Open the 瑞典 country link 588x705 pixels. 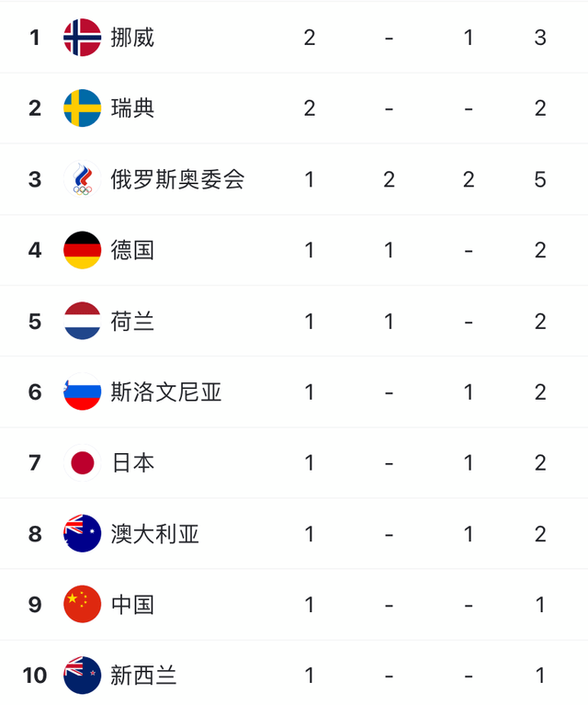point(132,108)
